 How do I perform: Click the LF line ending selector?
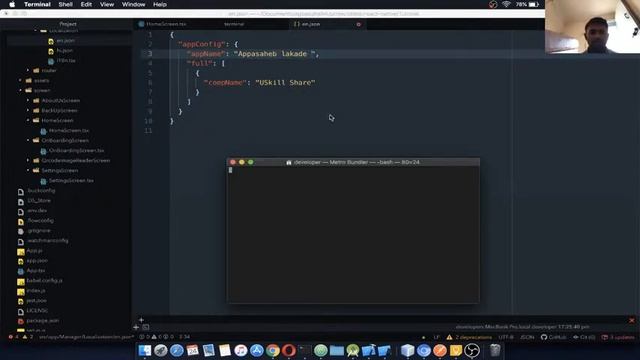pos(437,337)
